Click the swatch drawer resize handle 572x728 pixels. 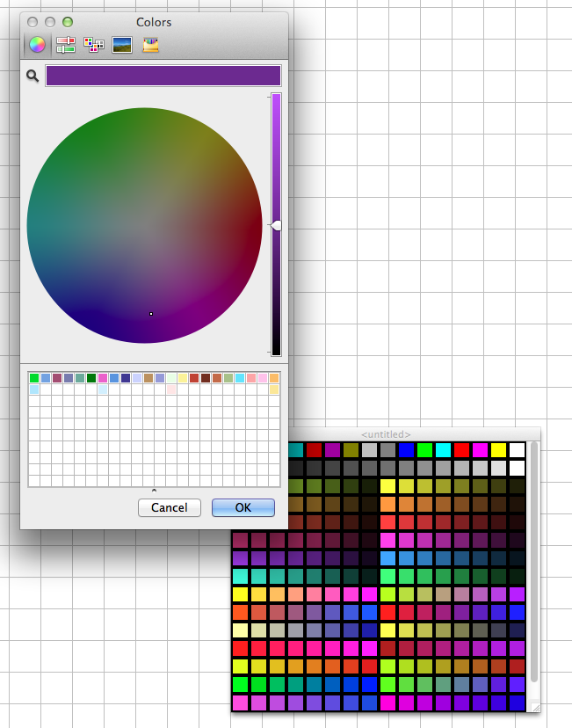pos(154,490)
